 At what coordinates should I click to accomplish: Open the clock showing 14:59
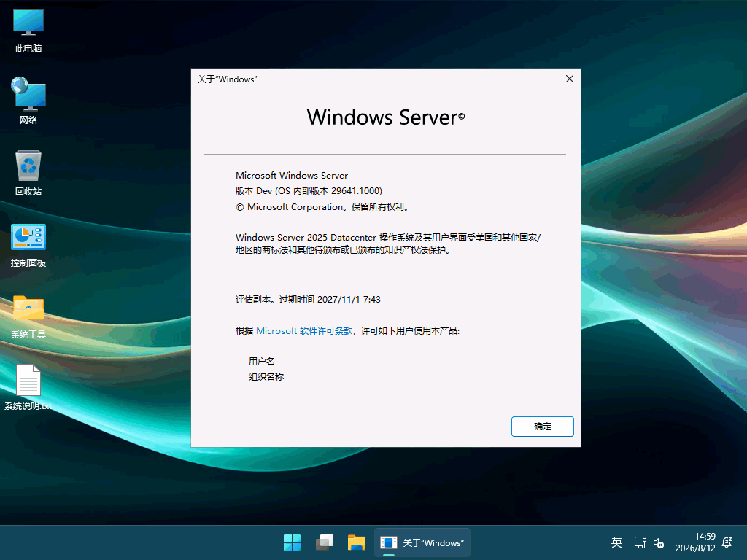pyautogui.click(x=695, y=542)
